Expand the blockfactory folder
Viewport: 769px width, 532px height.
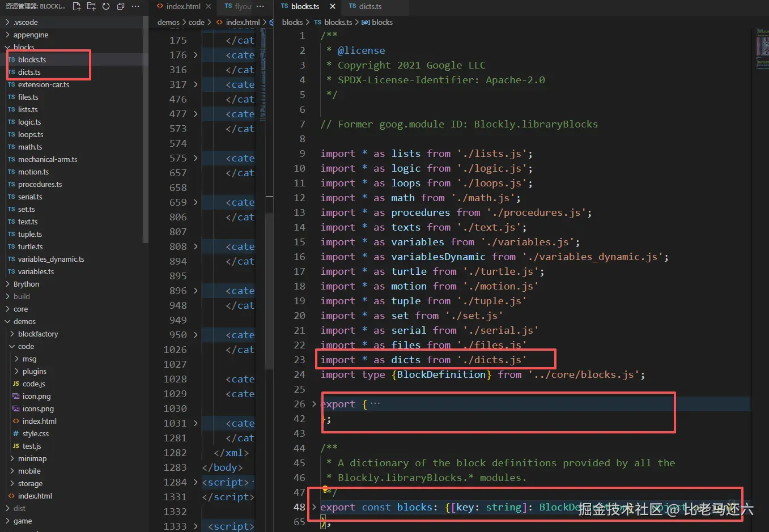click(x=38, y=334)
